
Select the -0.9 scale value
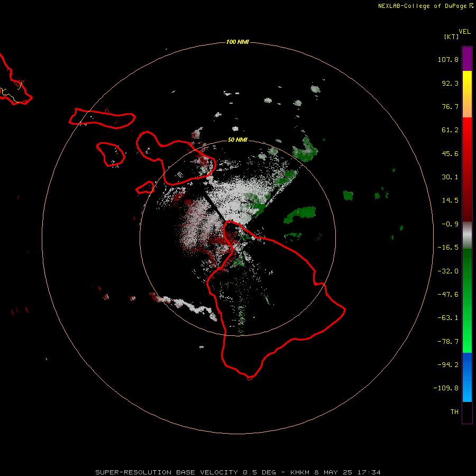pyautogui.click(x=450, y=224)
